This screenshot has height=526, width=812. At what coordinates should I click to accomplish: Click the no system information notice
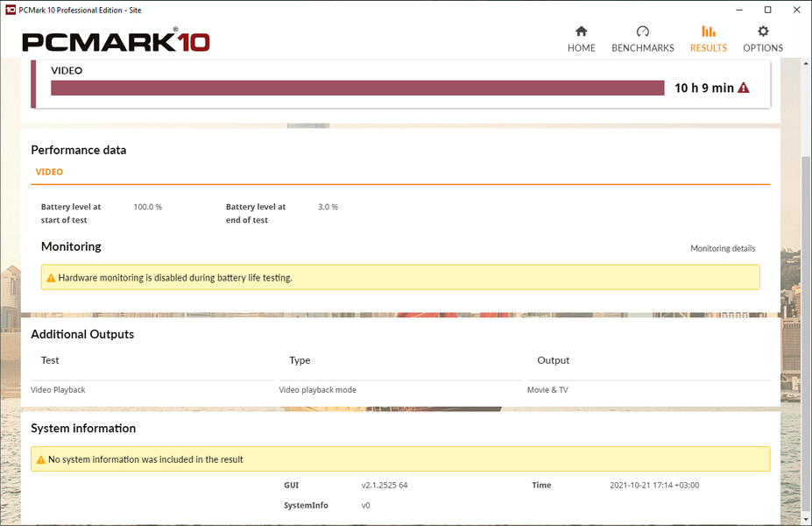[x=400, y=459]
